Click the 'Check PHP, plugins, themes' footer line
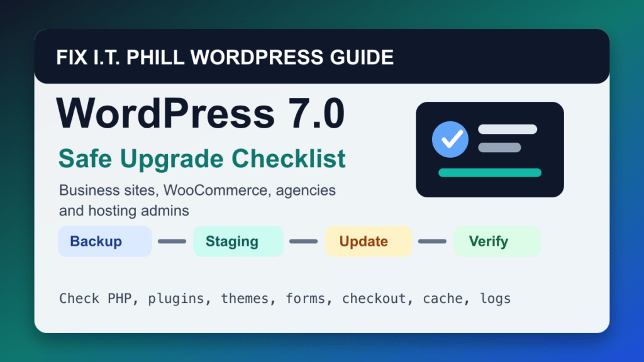Screen dimensions: 644x362 [x=285, y=299]
